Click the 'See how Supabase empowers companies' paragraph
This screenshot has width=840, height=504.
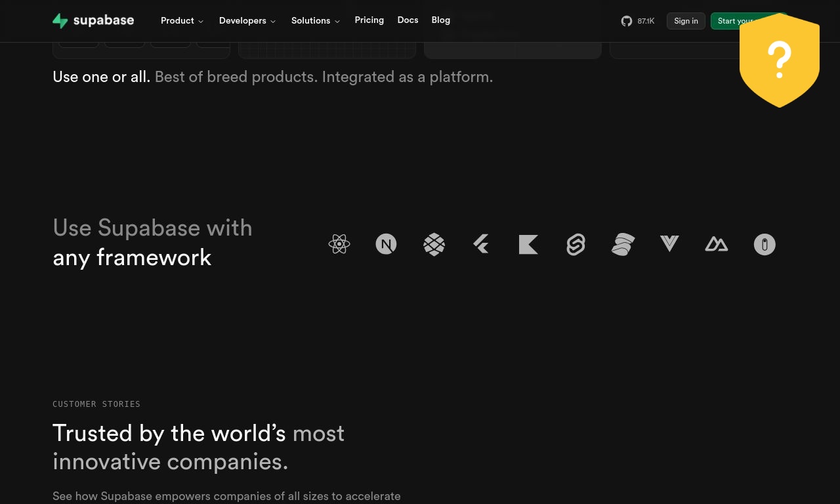[x=226, y=496]
